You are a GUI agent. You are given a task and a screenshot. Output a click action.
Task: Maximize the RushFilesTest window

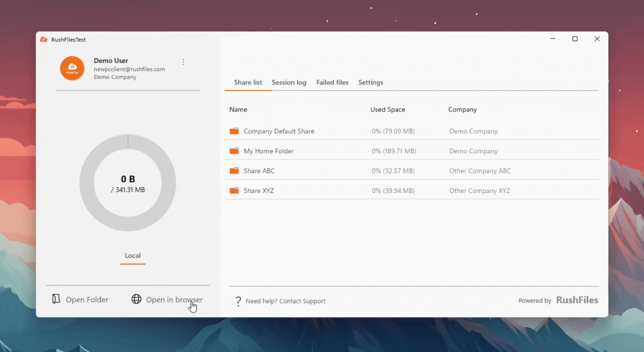pos(575,39)
